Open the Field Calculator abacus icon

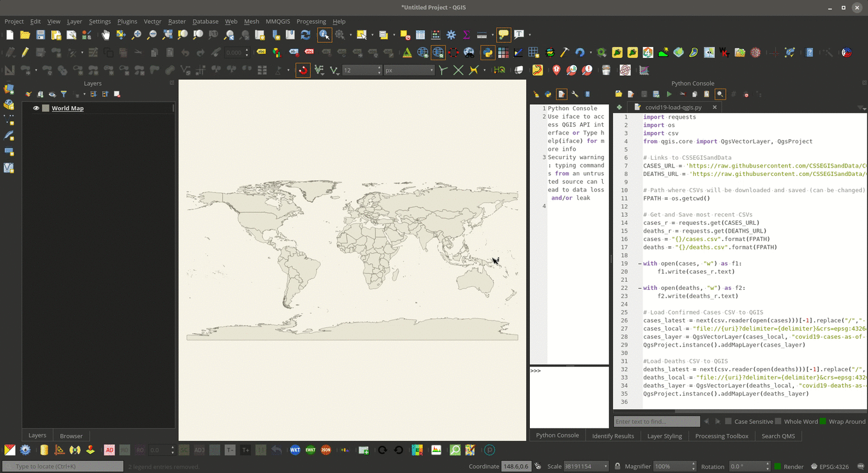point(436,35)
